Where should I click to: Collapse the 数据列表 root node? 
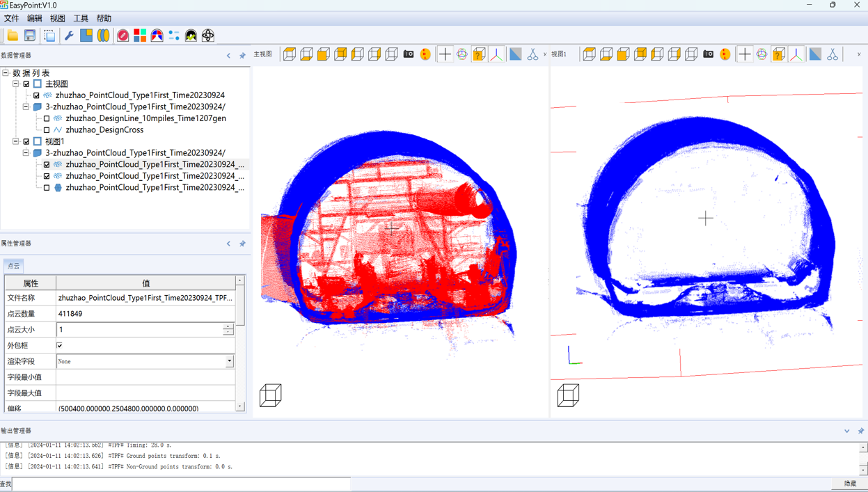pos(6,73)
